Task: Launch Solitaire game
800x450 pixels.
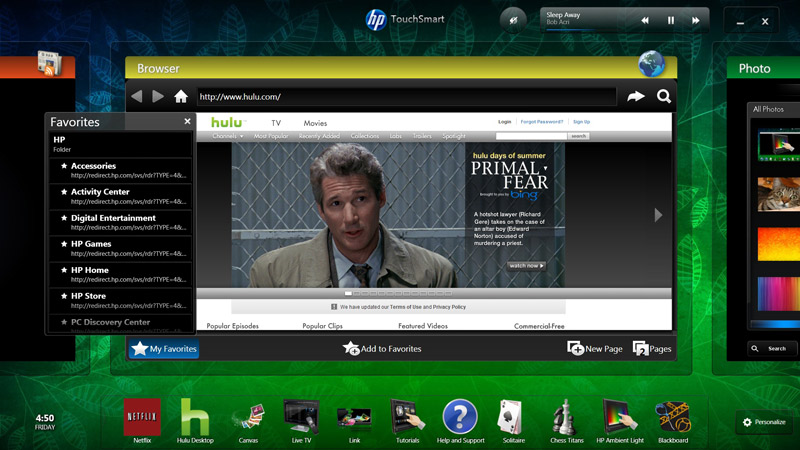Action: (513, 421)
